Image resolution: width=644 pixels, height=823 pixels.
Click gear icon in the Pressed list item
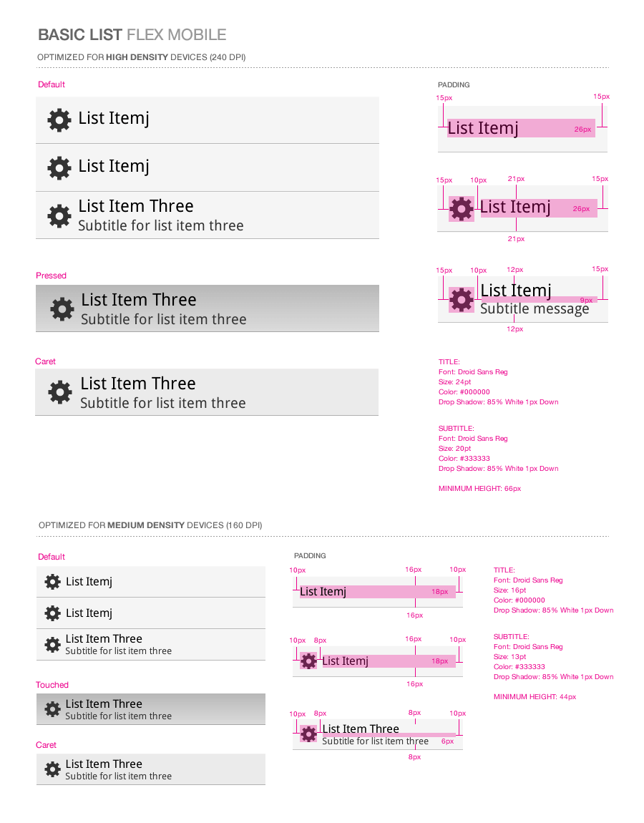[62, 309]
